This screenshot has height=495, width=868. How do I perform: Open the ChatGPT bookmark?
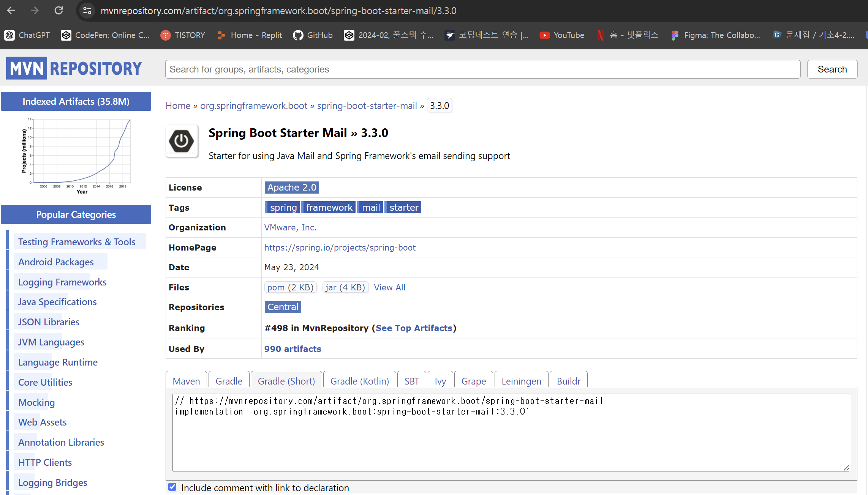[27, 35]
